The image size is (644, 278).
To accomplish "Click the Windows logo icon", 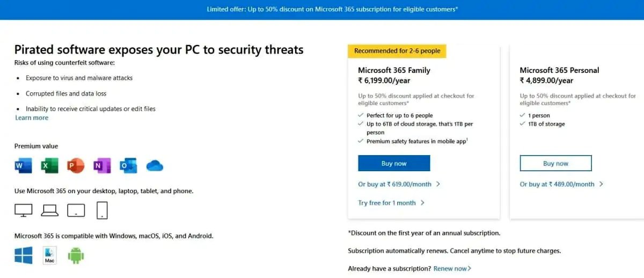I will [24, 255].
